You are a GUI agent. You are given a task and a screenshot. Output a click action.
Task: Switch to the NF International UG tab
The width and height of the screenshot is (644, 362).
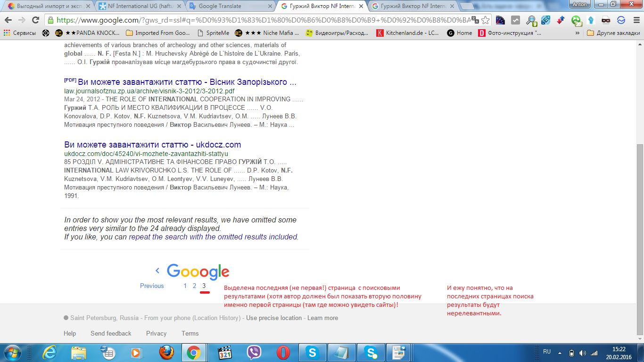(139, 6)
